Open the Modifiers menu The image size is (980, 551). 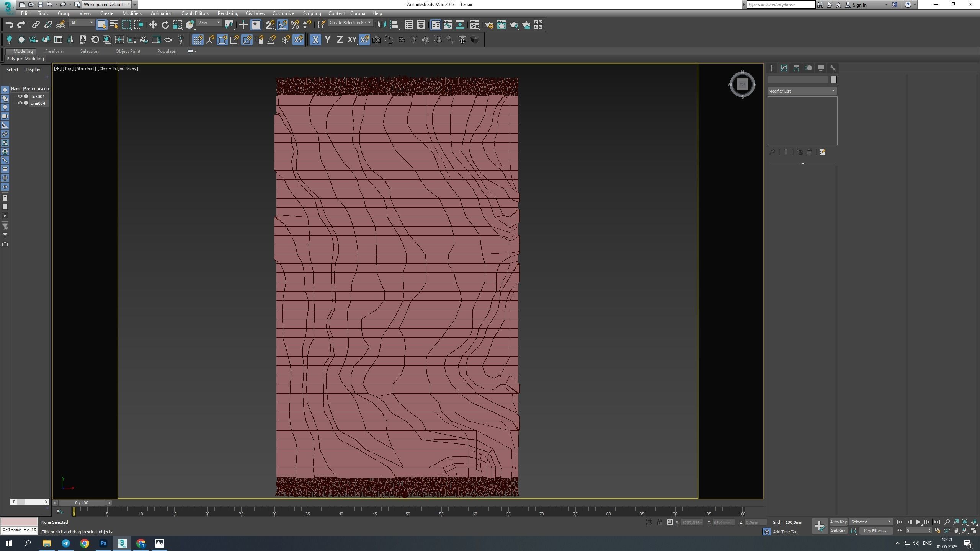click(x=132, y=13)
